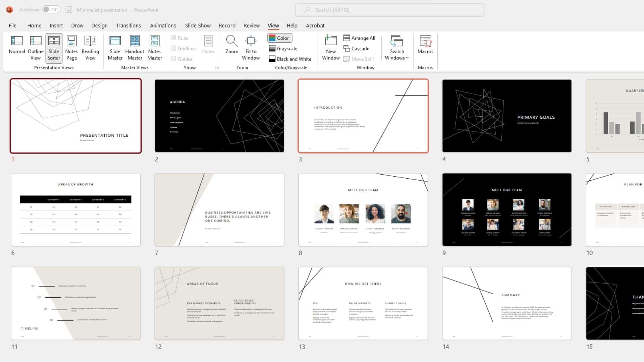Select slide 7 thumbnail
Screen dimensions: 644x362
[x=219, y=209]
